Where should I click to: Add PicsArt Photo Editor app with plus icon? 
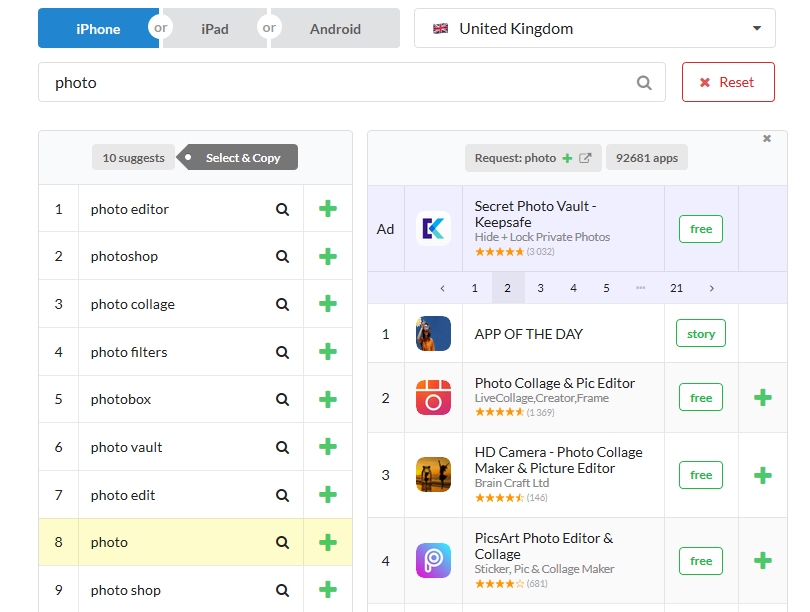tap(762, 561)
